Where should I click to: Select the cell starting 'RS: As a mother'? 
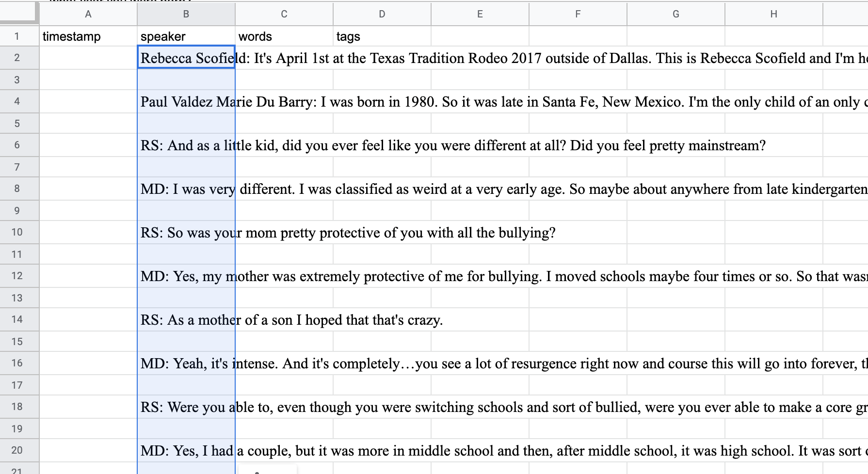[186, 320]
